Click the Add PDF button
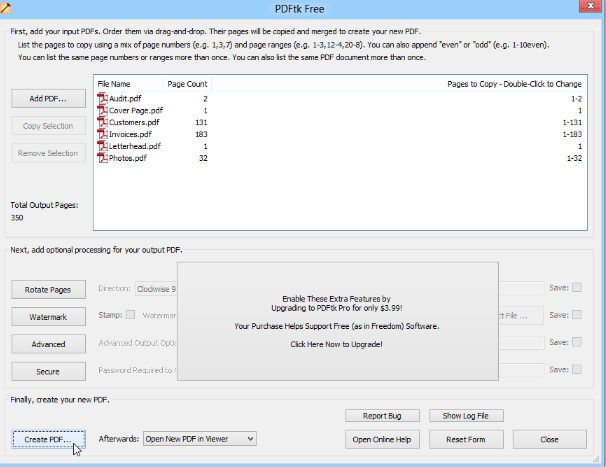606x467 pixels. point(48,99)
